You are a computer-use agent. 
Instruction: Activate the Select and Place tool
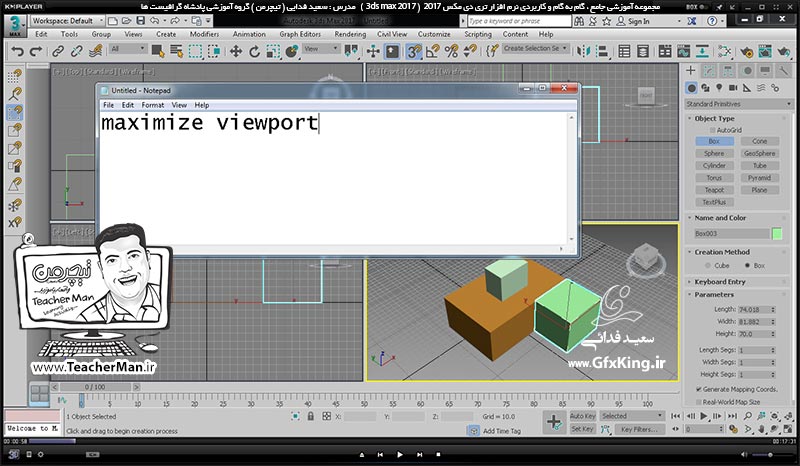pos(292,51)
